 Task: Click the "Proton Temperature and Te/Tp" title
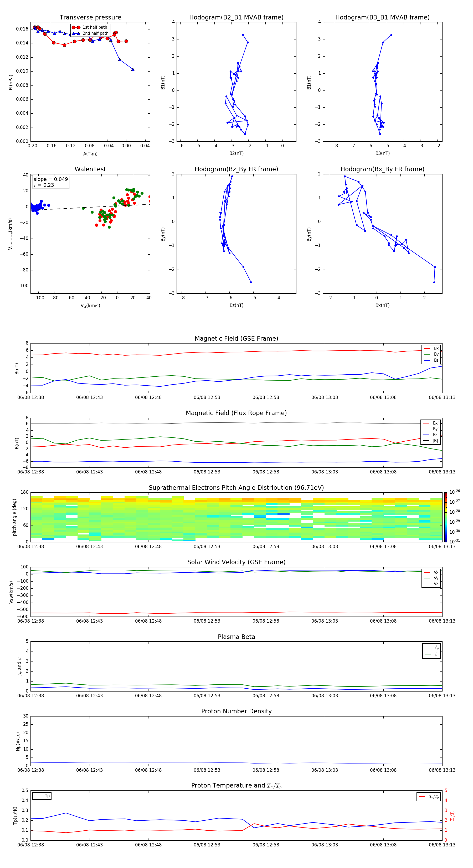click(236, 786)
